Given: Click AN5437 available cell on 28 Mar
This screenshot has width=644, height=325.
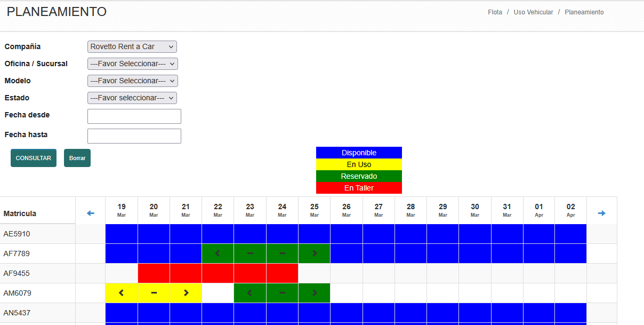Looking at the screenshot, I should [x=410, y=313].
